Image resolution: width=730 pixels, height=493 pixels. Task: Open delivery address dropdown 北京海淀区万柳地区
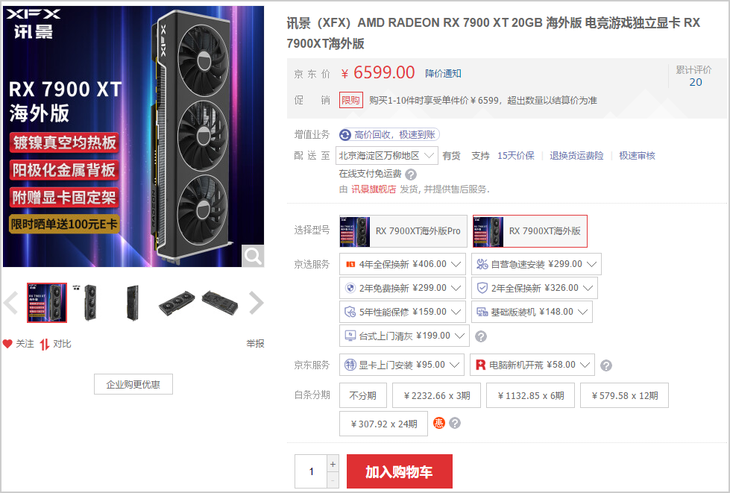click(386, 155)
